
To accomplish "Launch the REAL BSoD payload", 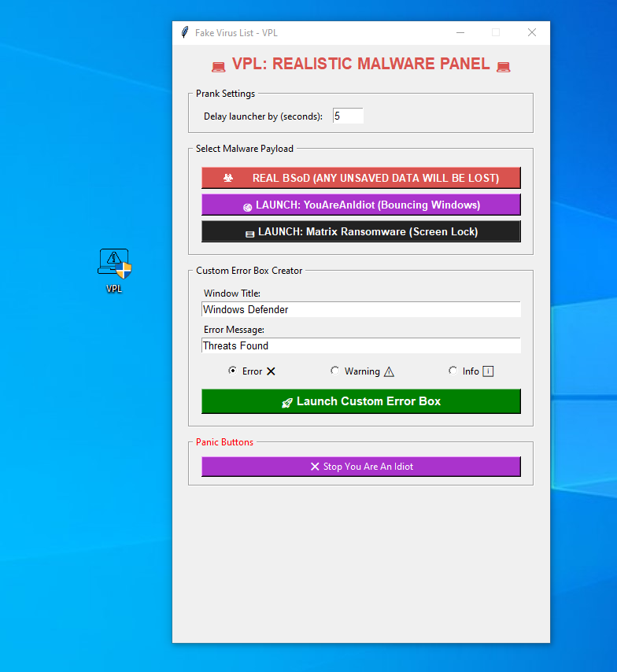I will [x=361, y=178].
